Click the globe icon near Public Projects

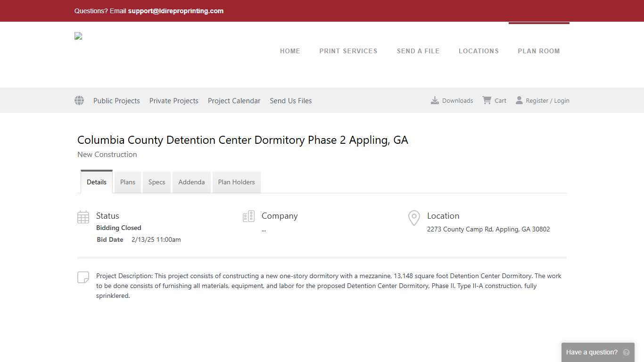click(79, 100)
